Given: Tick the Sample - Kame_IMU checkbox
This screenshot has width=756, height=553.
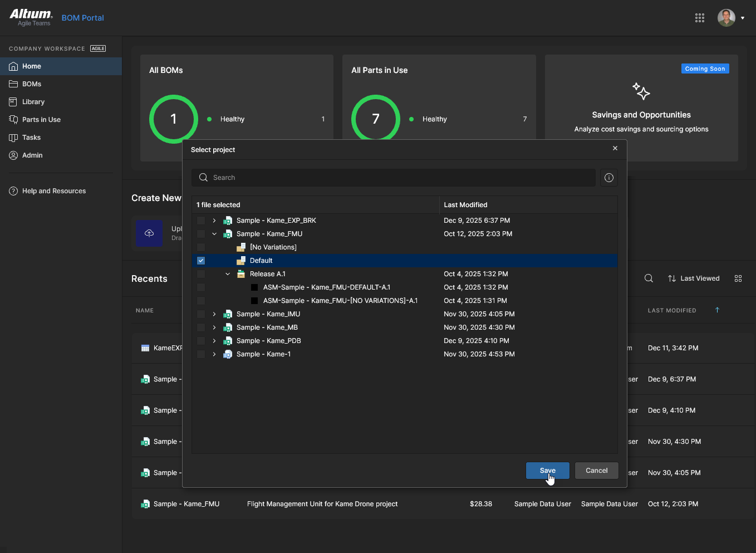Looking at the screenshot, I should (x=201, y=314).
